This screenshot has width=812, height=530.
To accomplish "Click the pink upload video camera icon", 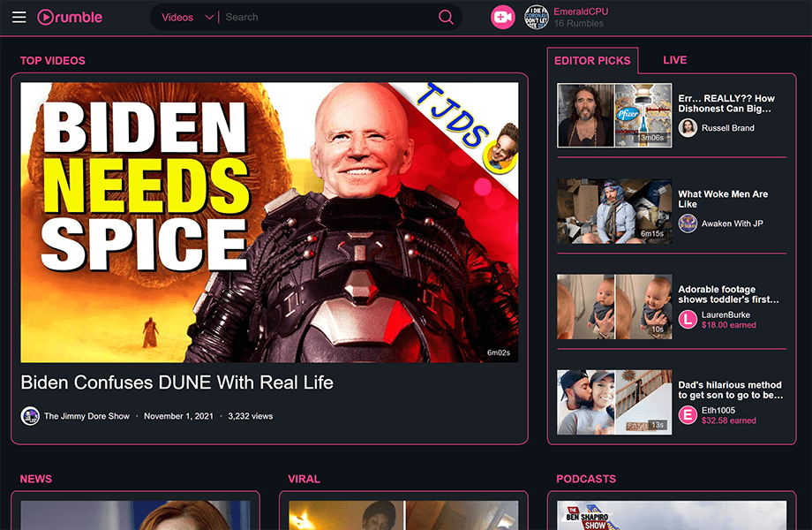I will [503, 17].
